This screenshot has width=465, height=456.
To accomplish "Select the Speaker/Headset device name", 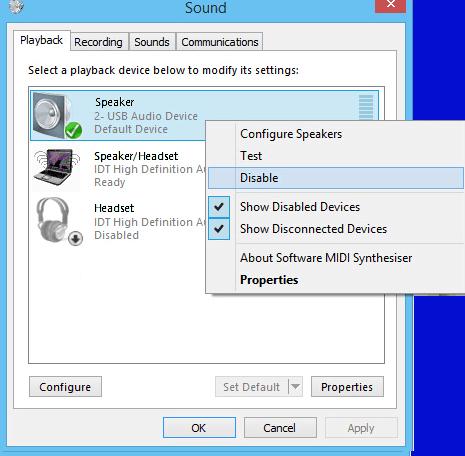I will point(136,156).
